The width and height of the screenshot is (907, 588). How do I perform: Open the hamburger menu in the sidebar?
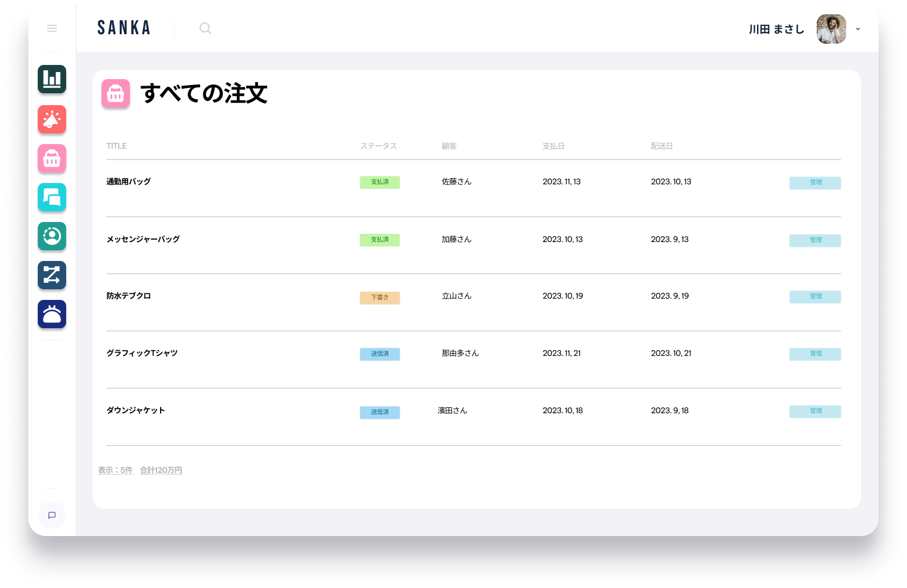click(x=52, y=28)
